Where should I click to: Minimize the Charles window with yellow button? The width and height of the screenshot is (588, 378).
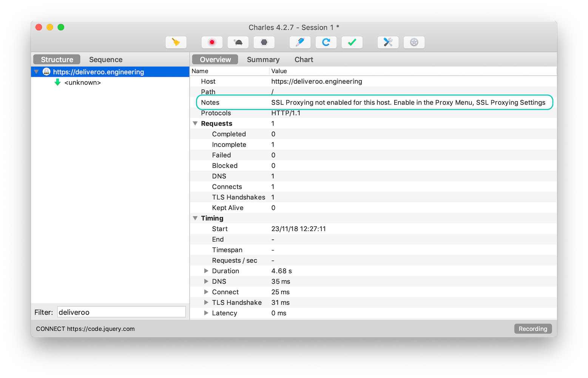[x=50, y=27]
